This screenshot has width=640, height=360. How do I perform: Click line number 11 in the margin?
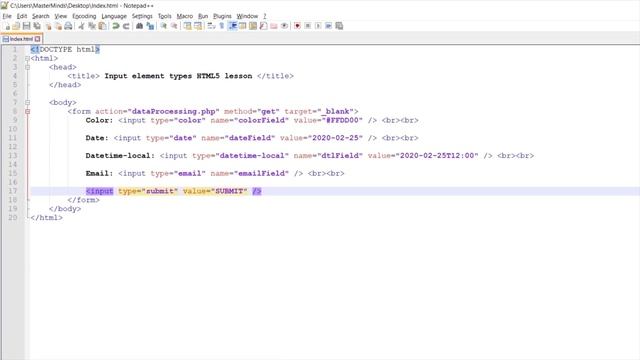pos(13,138)
